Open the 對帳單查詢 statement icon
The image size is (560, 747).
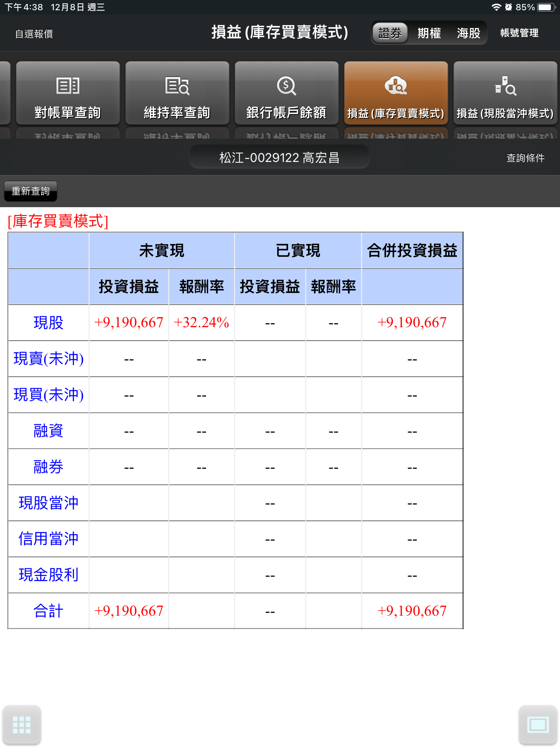(68, 86)
